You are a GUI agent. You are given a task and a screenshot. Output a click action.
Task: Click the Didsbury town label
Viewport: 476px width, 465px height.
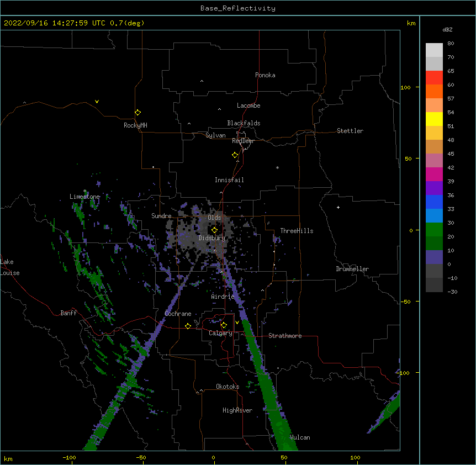[211, 238]
